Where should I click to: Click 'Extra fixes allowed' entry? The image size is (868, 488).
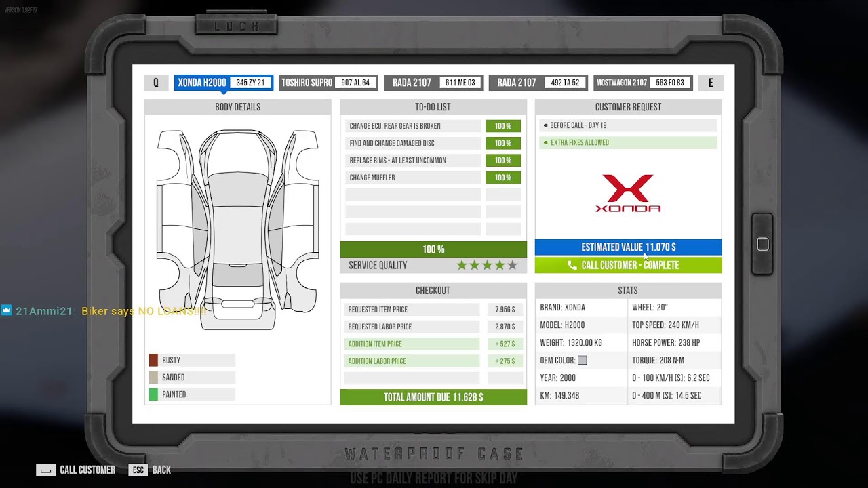(628, 142)
